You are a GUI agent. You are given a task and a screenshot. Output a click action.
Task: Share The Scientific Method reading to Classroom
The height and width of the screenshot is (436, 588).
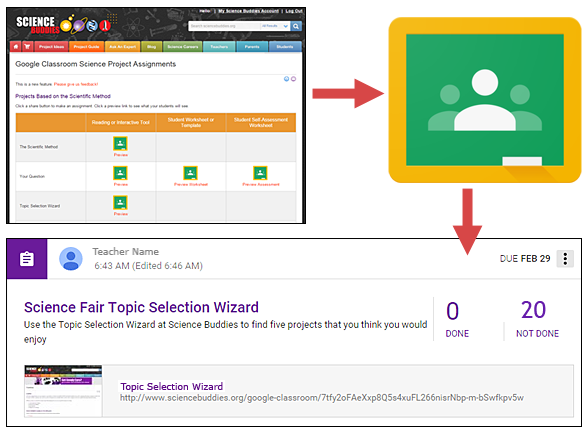tap(120, 143)
